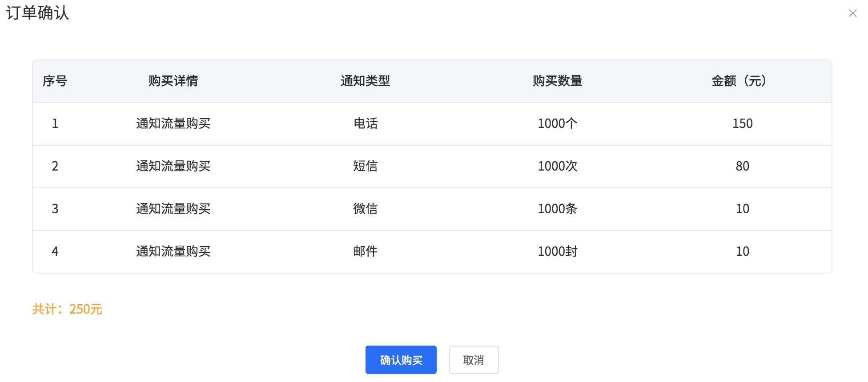The width and height of the screenshot is (868, 382).
Task: Click the 电话 notification type cell
Action: 365,123
